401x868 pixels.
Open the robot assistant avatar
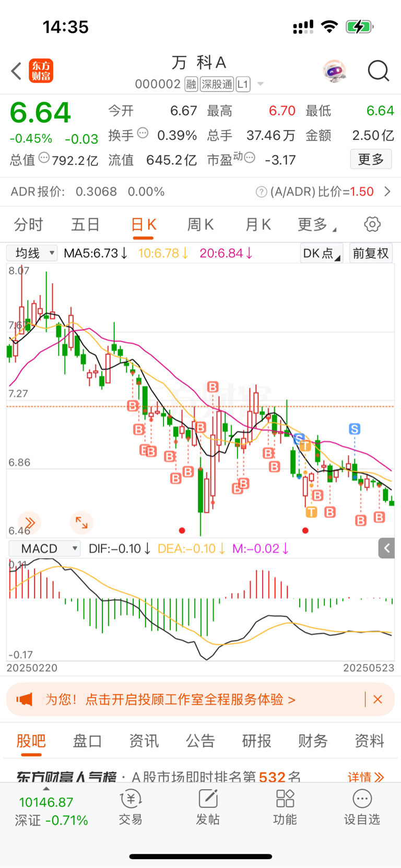coord(334,71)
